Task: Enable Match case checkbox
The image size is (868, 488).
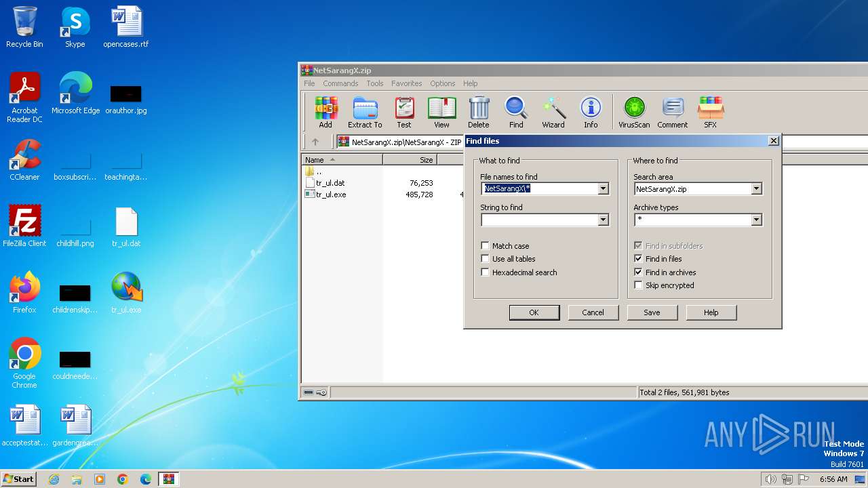Action: click(485, 246)
